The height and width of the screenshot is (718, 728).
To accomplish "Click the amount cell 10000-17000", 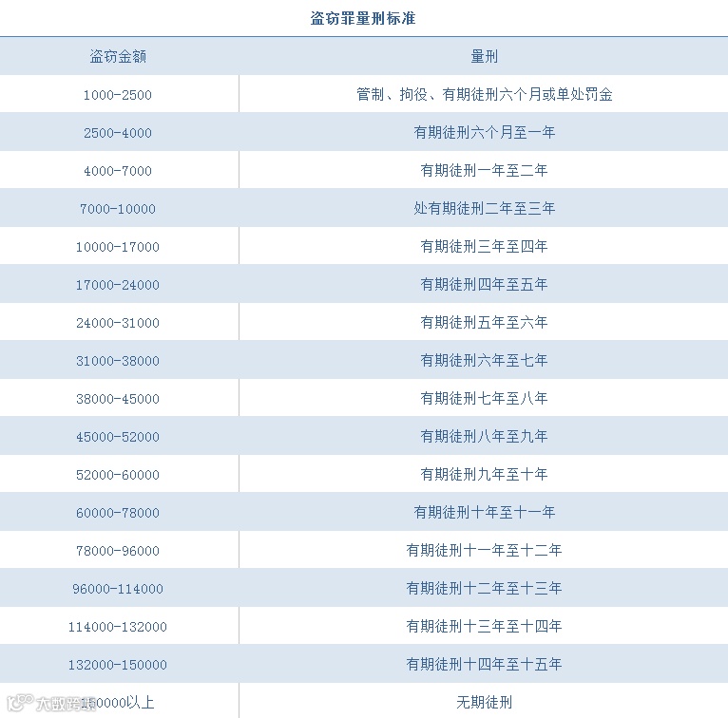I will [x=118, y=247].
